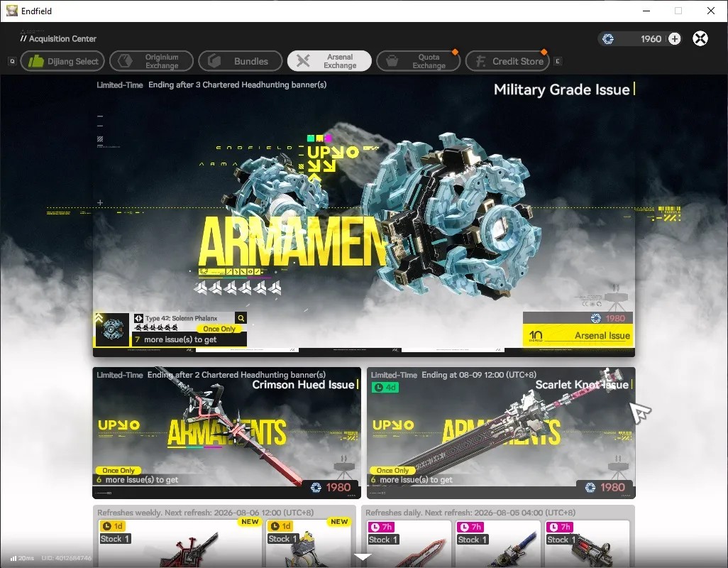
Task: Minimize the Endfield window
Action: coord(646,11)
